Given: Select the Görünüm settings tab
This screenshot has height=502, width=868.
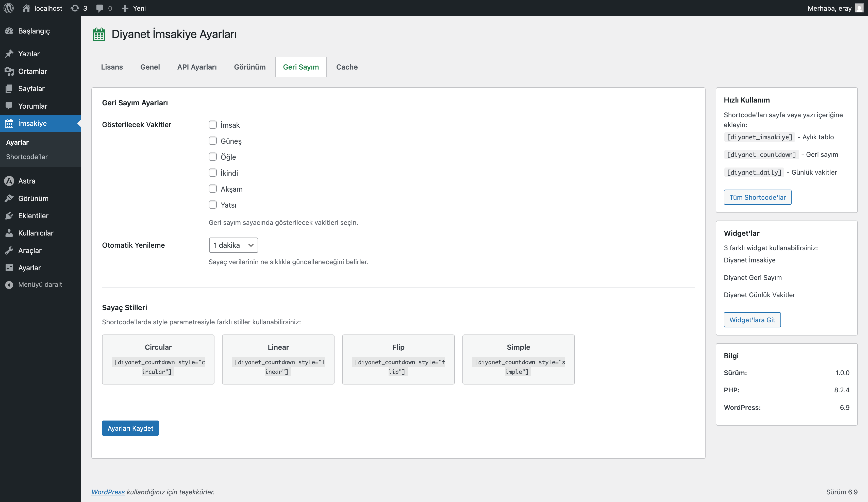Looking at the screenshot, I should point(250,67).
